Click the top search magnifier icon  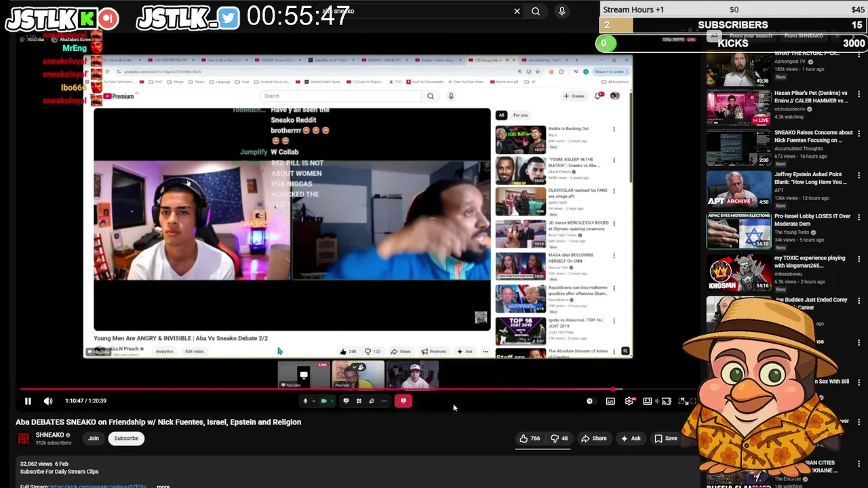point(536,11)
